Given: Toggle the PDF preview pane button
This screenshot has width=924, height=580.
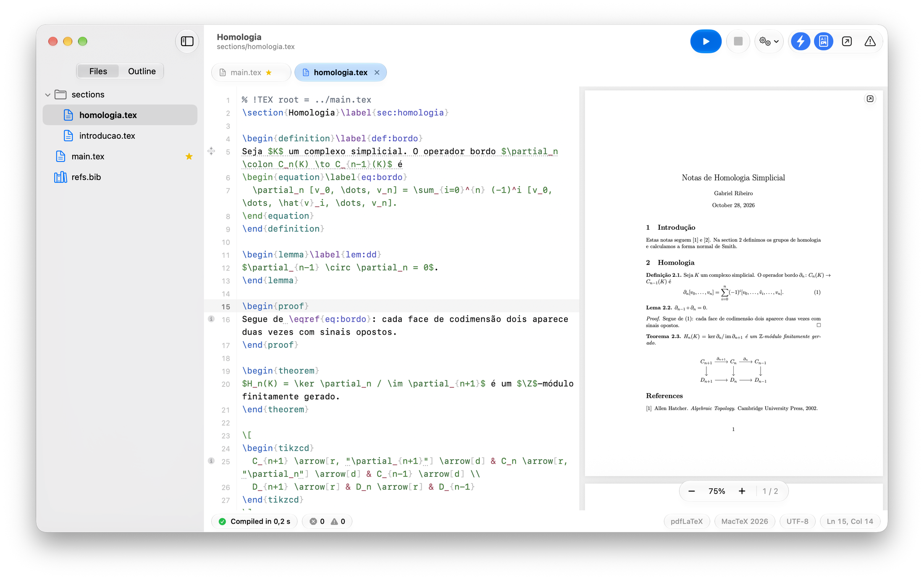Looking at the screenshot, I should click(x=824, y=41).
